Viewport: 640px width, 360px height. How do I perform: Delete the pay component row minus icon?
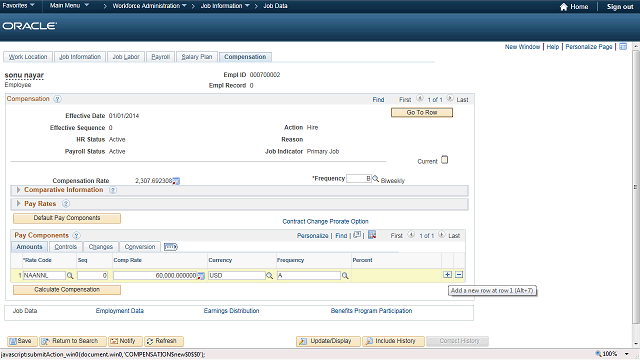(x=459, y=275)
